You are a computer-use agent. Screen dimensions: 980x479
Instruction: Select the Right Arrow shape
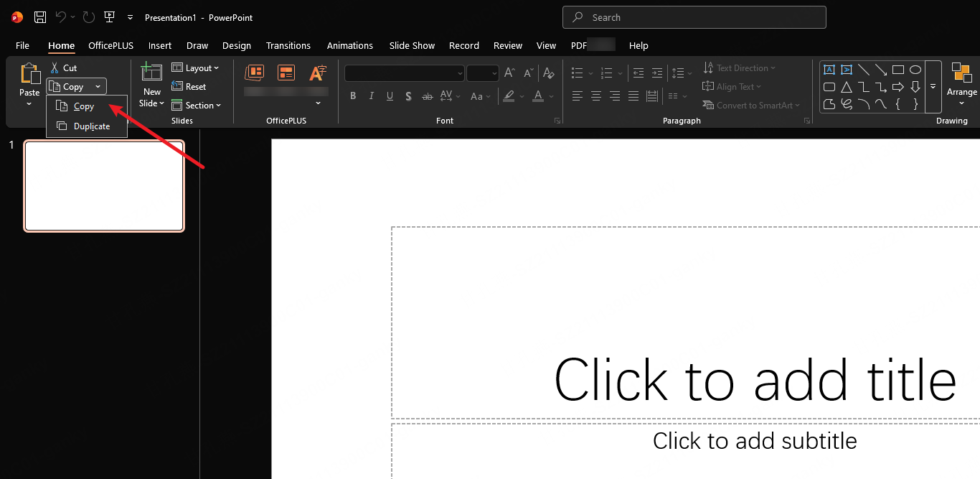coord(898,87)
